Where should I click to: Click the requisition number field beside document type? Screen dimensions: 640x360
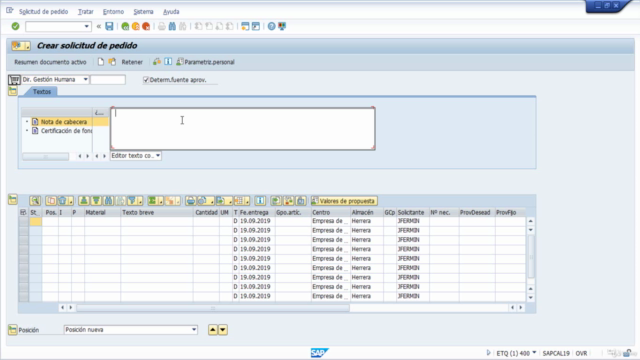click(x=108, y=80)
